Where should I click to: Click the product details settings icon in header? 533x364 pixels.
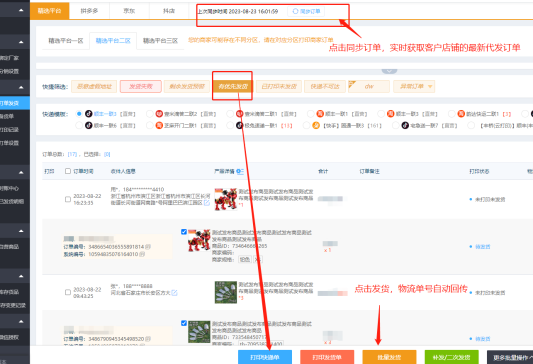click(240, 171)
